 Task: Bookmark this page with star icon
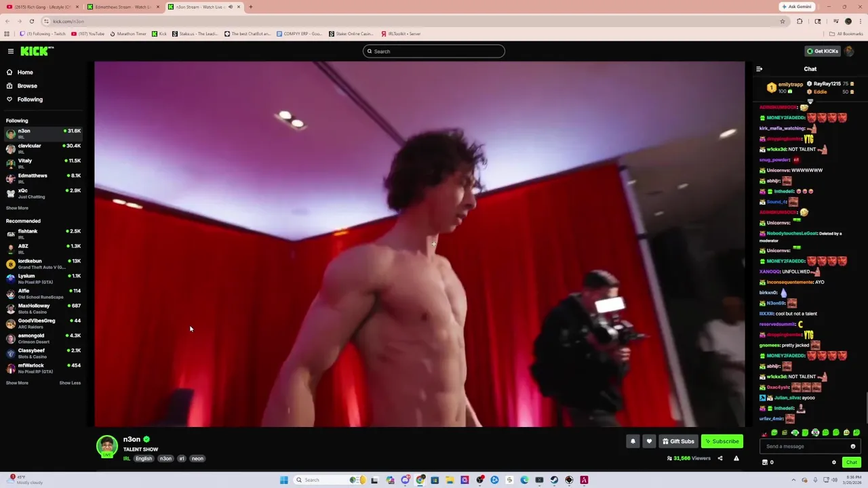783,21
